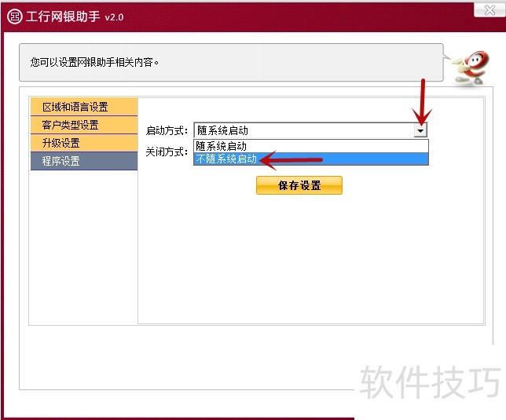Click the mascot character icon
Image resolution: width=506 pixels, height=420 pixels.
(471, 68)
